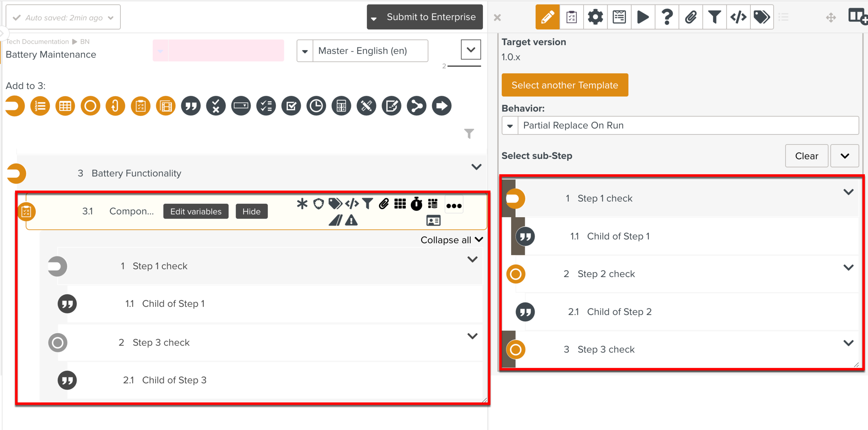Viewport: 868px width, 430px height.
Task: Select the code editor icon in the right toolbar
Action: (738, 17)
